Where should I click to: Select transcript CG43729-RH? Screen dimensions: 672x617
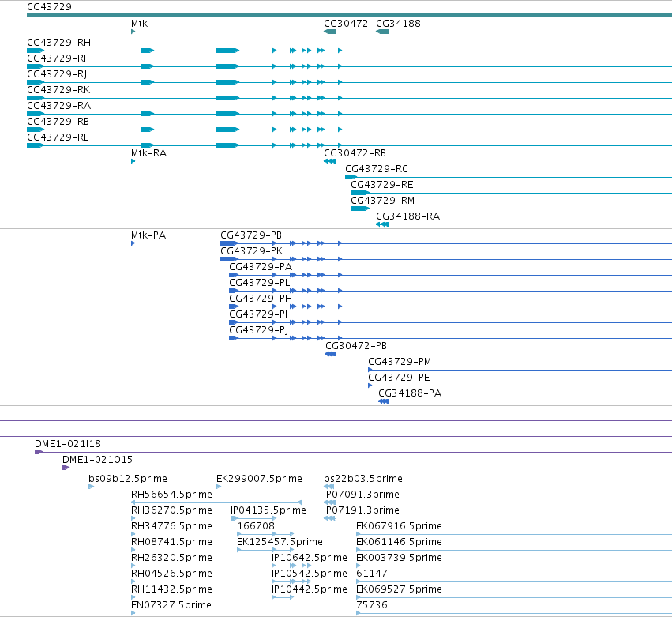(x=58, y=43)
